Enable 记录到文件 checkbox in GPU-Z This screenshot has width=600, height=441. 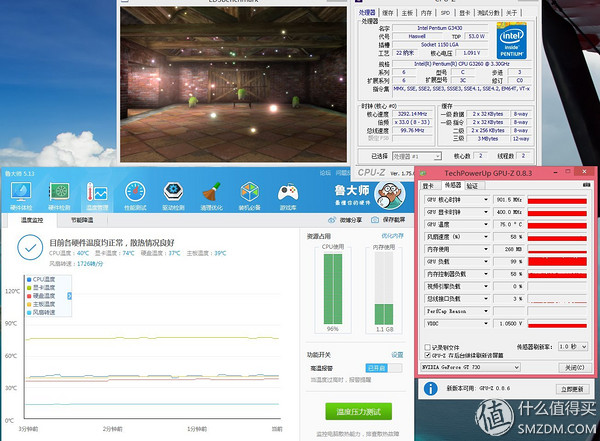427,347
